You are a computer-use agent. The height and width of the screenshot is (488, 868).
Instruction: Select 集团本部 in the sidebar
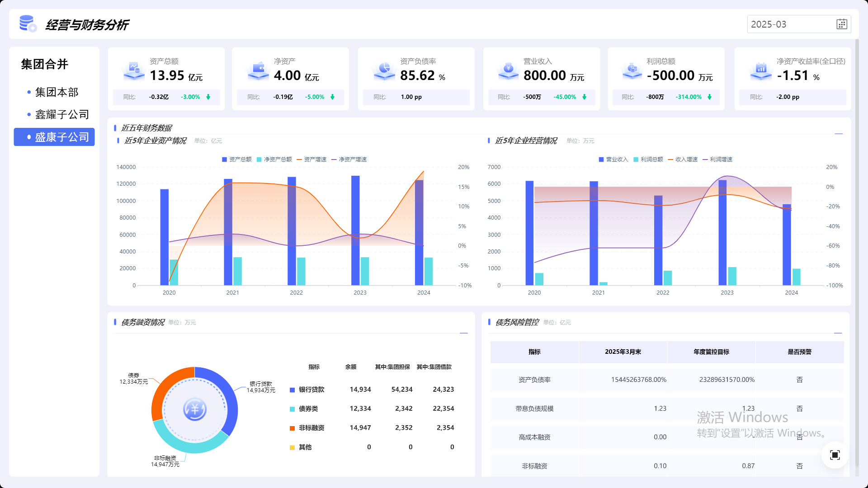[57, 92]
